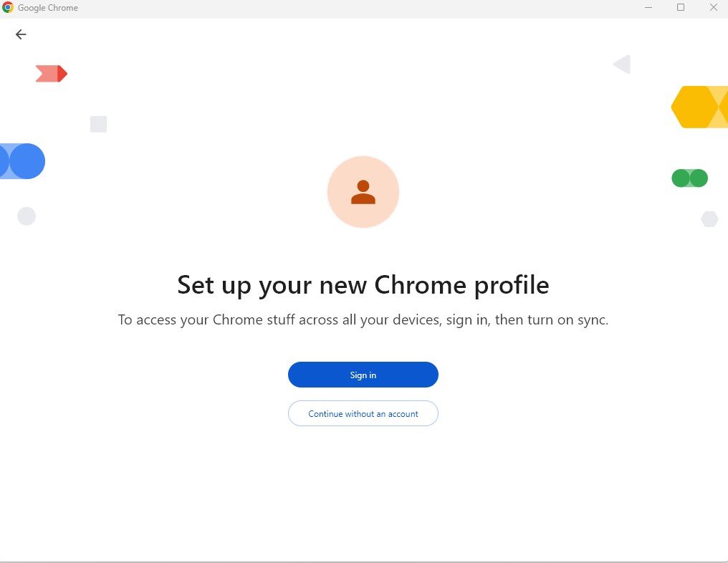The width and height of the screenshot is (728, 563).
Task: Minimize the Google Chrome window
Action: click(x=648, y=7)
